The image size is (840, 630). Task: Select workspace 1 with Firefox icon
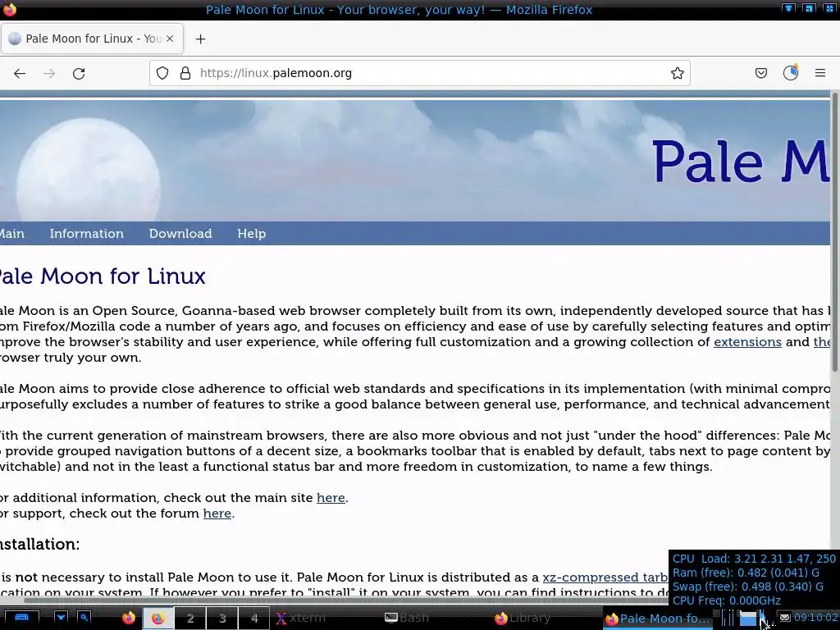coord(157,619)
